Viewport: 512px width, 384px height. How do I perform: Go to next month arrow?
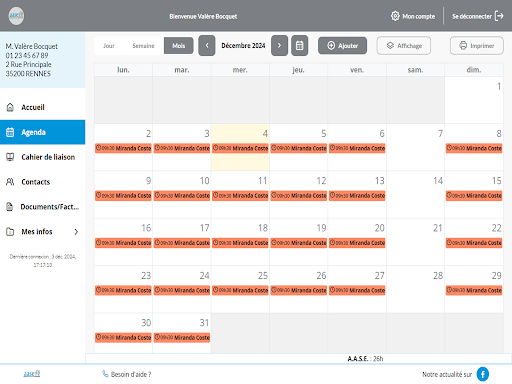(279, 46)
